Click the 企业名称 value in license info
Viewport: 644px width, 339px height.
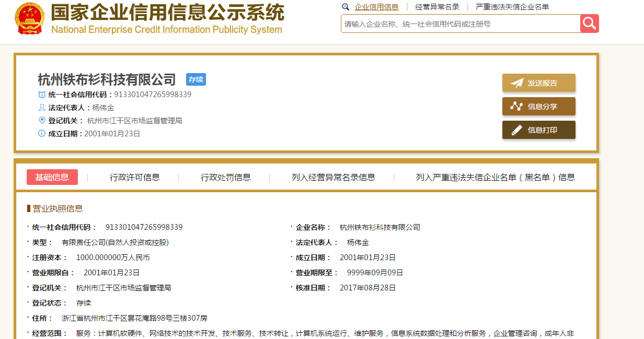pos(380,227)
